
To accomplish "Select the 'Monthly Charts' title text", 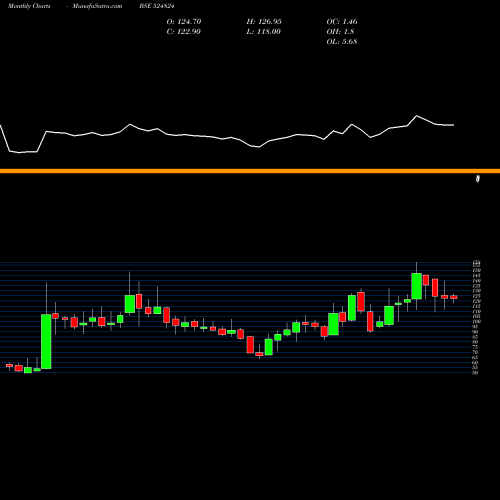I will [x=29, y=6].
